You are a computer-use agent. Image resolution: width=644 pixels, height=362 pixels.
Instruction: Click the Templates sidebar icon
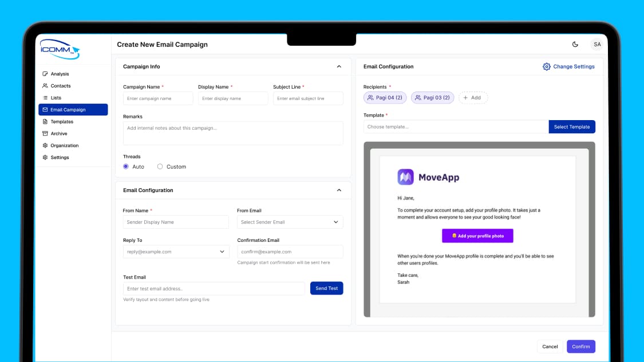[x=45, y=121]
